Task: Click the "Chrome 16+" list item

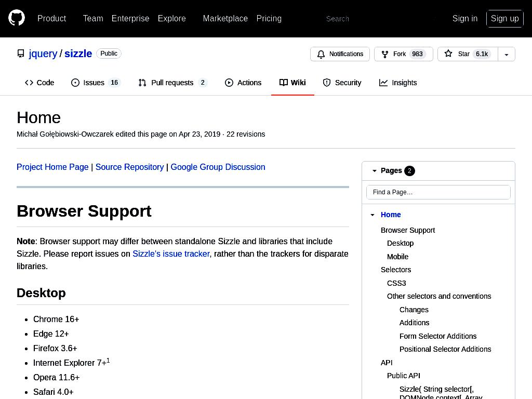Action: 56,320
